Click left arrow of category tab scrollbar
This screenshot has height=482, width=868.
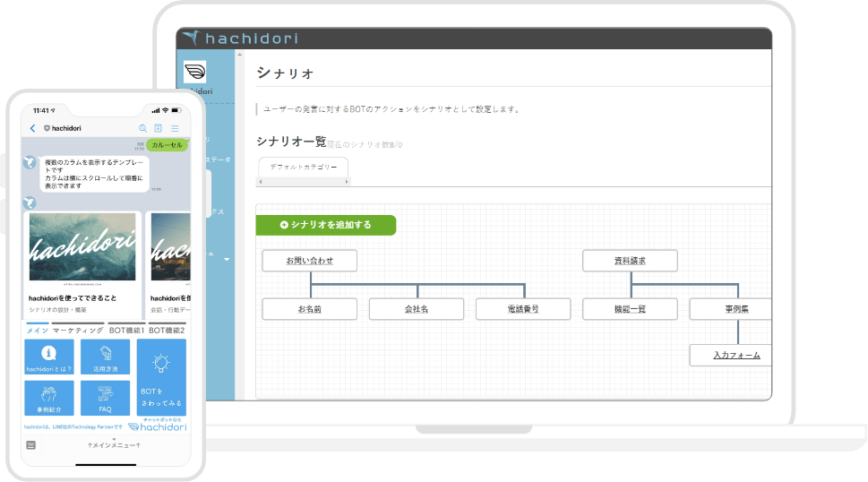pyautogui.click(x=261, y=182)
